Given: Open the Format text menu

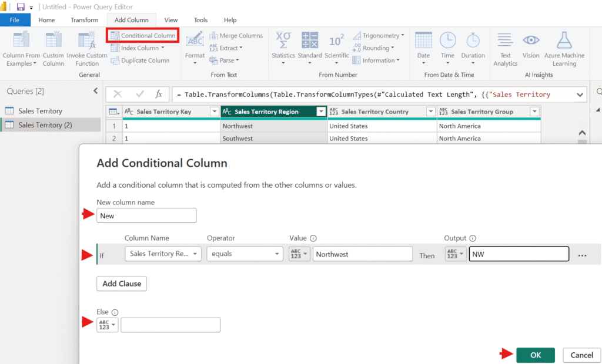Looking at the screenshot, I should tap(195, 49).
